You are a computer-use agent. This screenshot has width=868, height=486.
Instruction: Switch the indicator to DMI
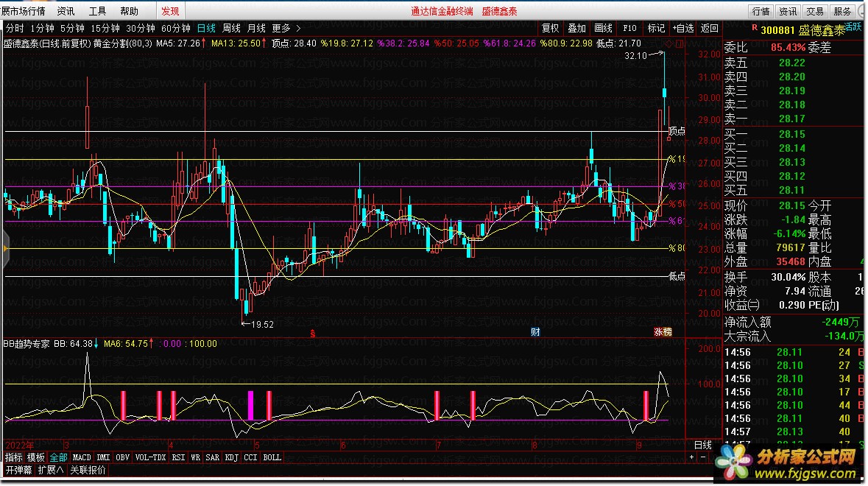104,457
